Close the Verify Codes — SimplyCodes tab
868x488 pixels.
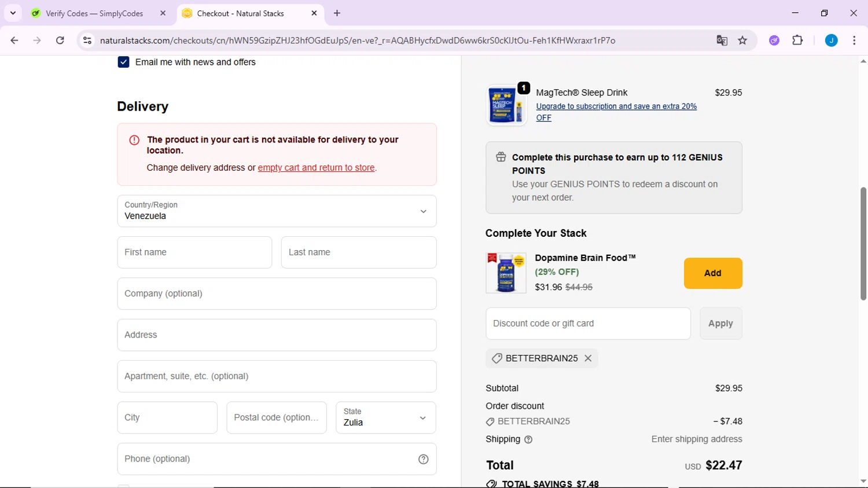163,13
